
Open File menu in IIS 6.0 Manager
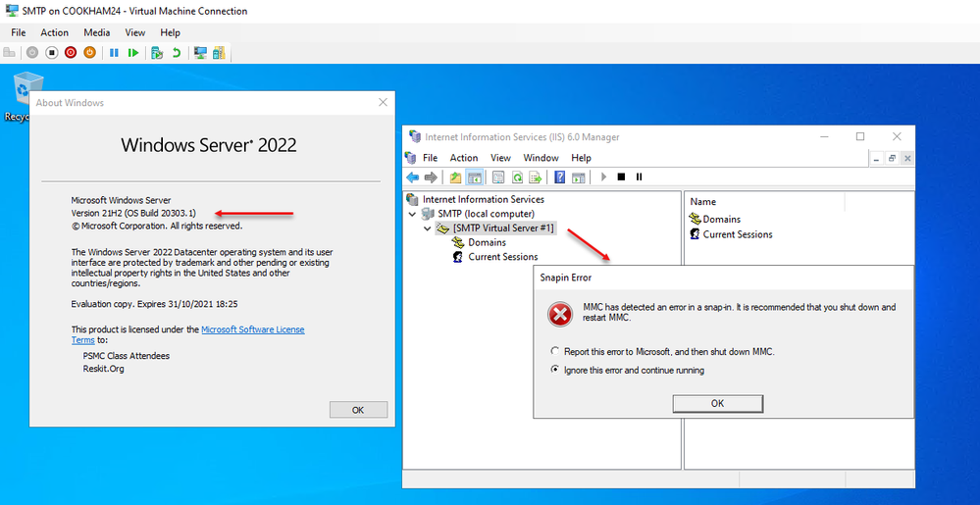tap(430, 158)
